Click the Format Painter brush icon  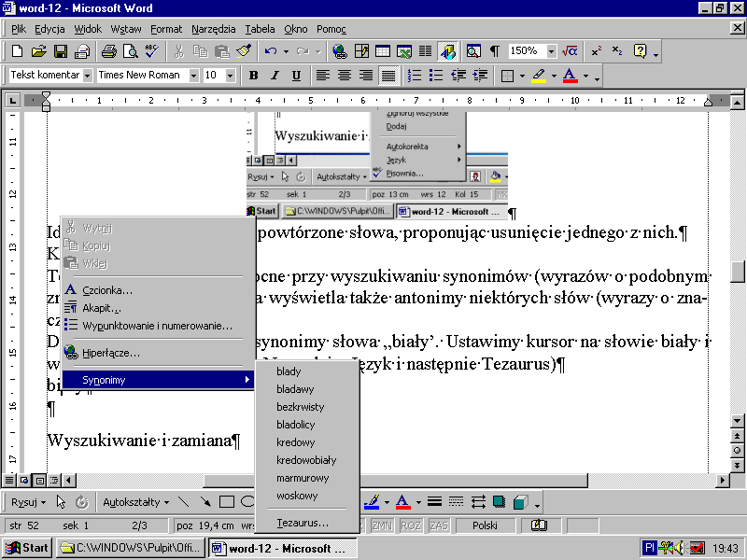tap(244, 51)
